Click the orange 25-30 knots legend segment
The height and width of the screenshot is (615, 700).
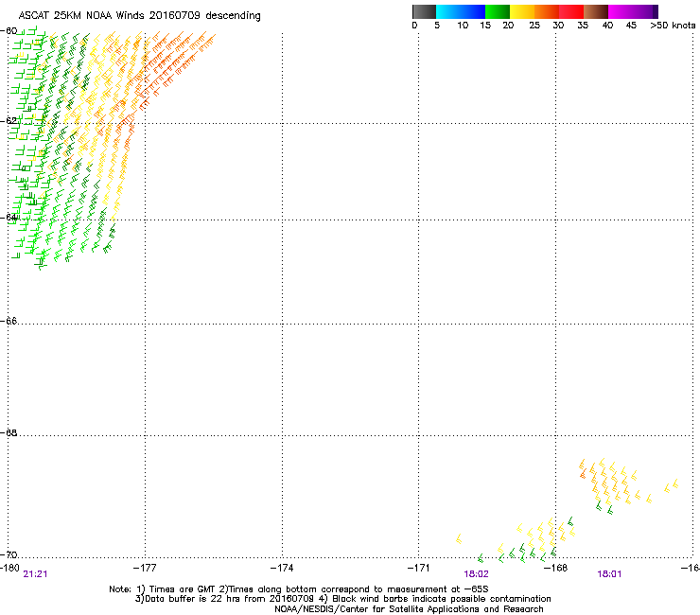click(547, 11)
